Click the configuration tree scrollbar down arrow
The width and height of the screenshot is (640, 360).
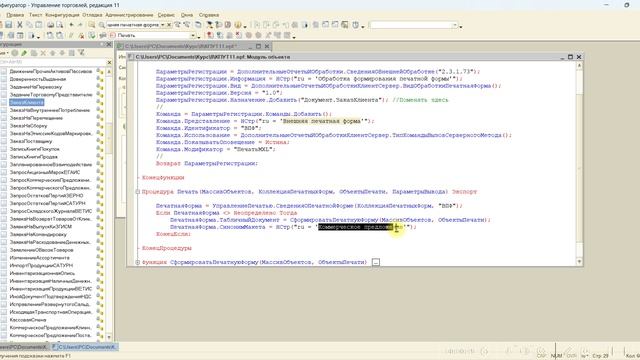coord(109,337)
